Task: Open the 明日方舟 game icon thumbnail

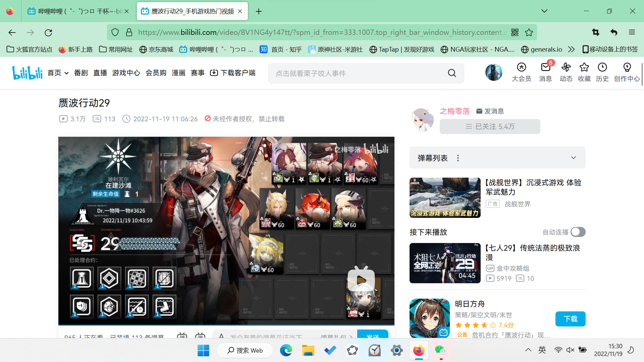Action: pyautogui.click(x=429, y=318)
